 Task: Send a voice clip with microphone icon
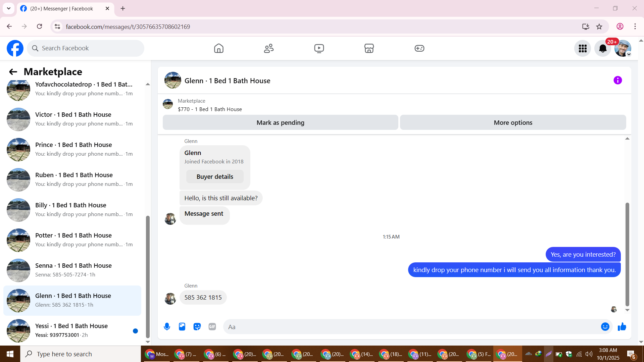pyautogui.click(x=167, y=326)
